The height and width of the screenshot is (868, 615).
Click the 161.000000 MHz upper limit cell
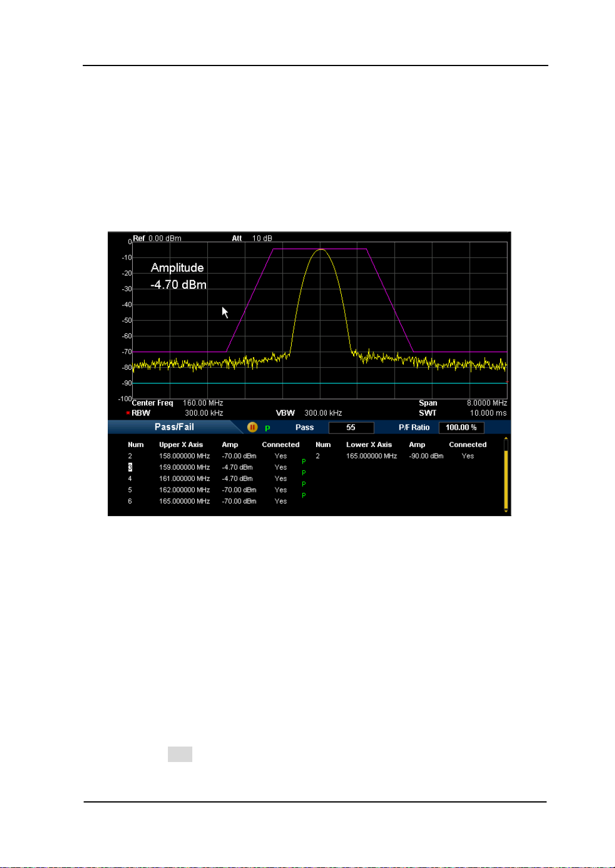tap(185, 479)
